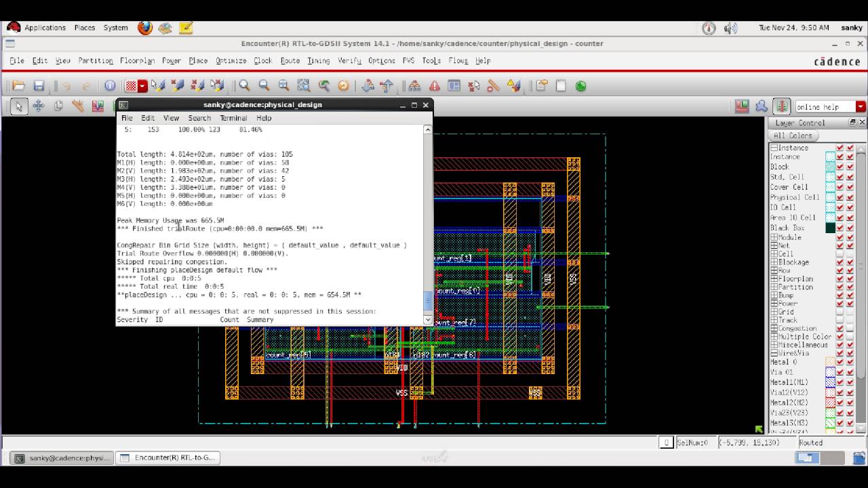Open the Applications menu in top panel
868x488 pixels.
45,28
